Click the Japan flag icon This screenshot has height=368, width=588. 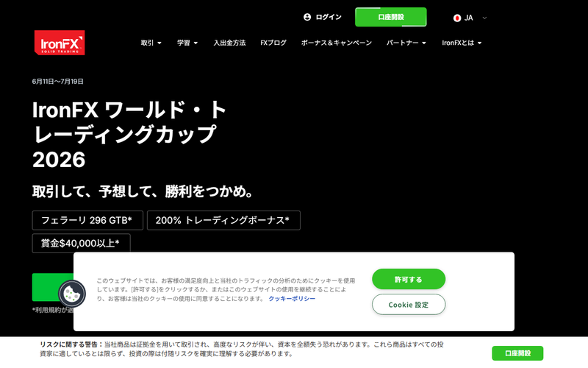[x=456, y=18]
